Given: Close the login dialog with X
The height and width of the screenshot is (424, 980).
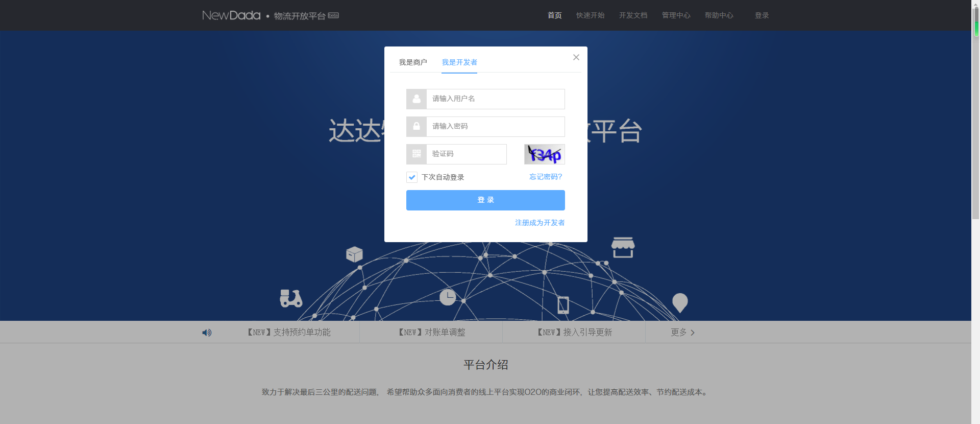Looking at the screenshot, I should [x=576, y=57].
